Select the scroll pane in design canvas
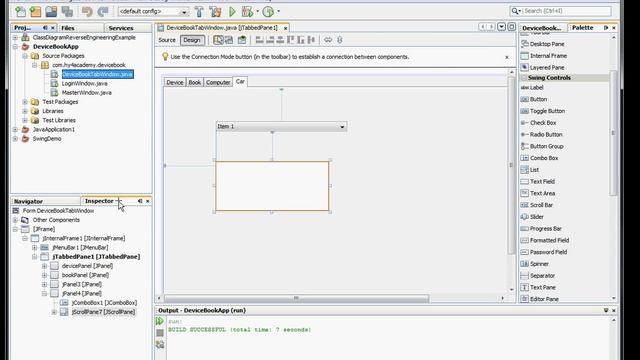Image resolution: width=640 pixels, height=360 pixels. pos(272,186)
